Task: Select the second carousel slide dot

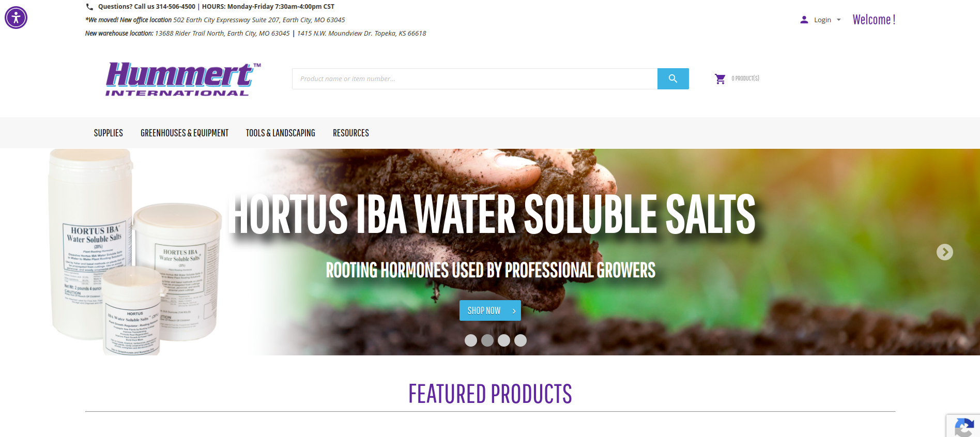Action: pos(487,340)
